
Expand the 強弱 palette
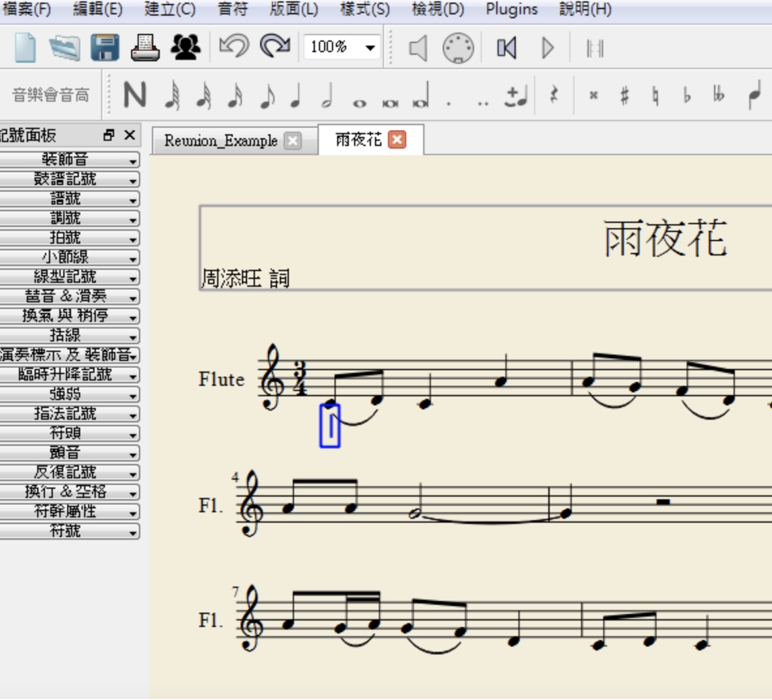[x=69, y=394]
